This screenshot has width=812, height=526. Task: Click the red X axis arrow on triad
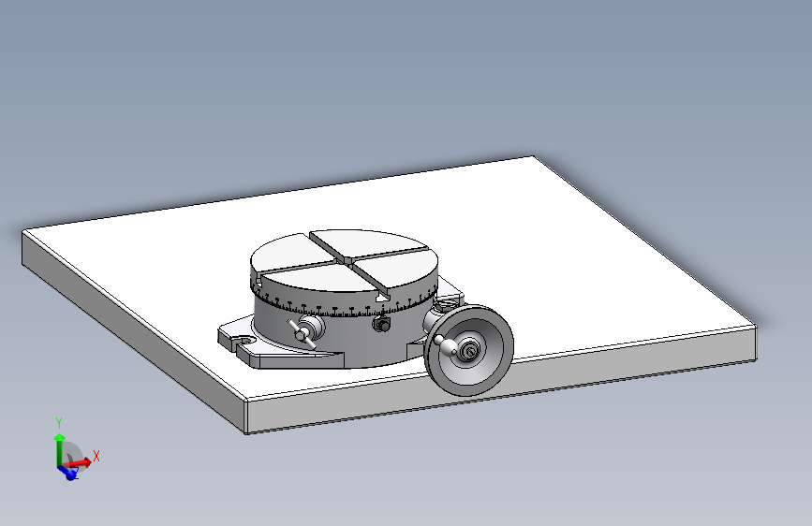tap(77, 462)
